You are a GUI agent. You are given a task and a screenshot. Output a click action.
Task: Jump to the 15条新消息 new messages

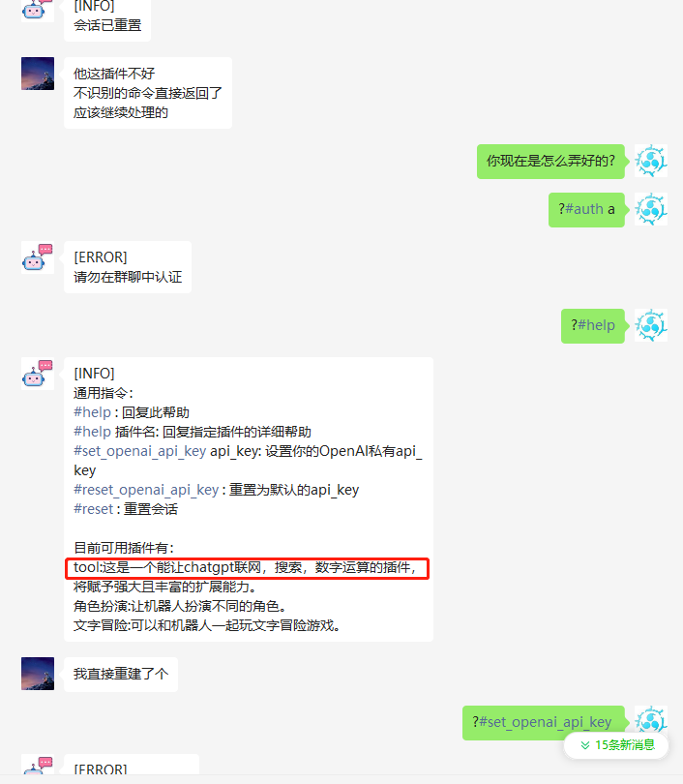pyautogui.click(x=616, y=745)
